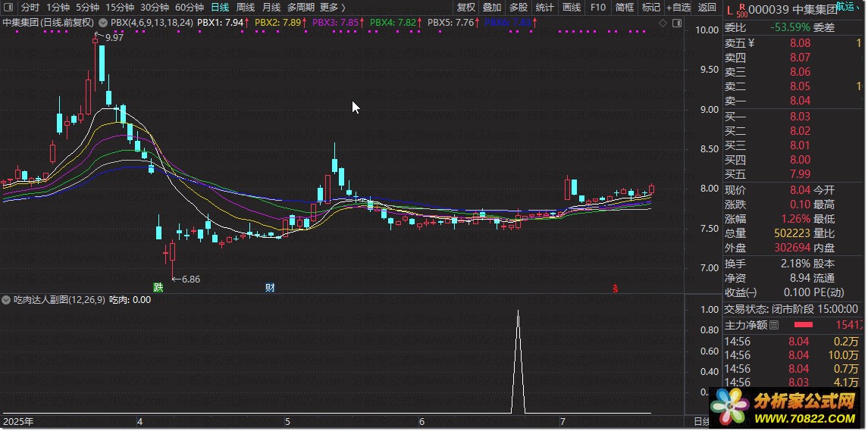Open F10 company info

click(x=598, y=7)
